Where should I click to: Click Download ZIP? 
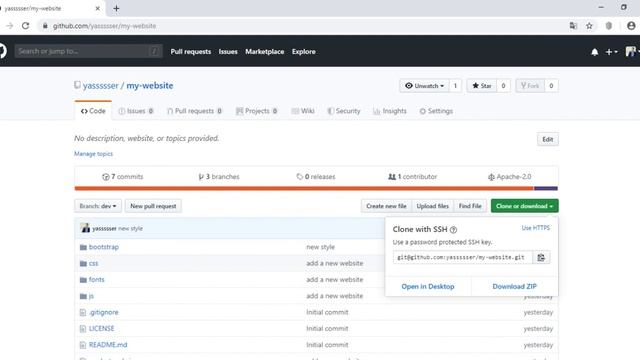click(514, 287)
